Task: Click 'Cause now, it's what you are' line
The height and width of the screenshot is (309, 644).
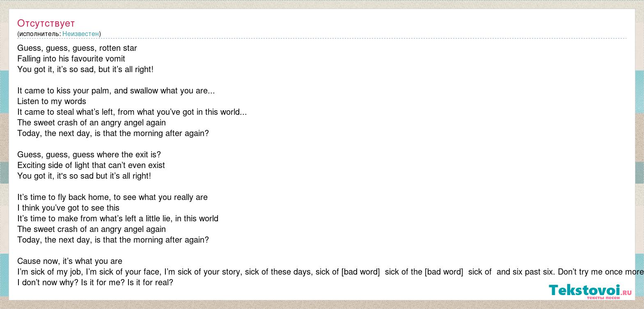Action: [x=70, y=261]
